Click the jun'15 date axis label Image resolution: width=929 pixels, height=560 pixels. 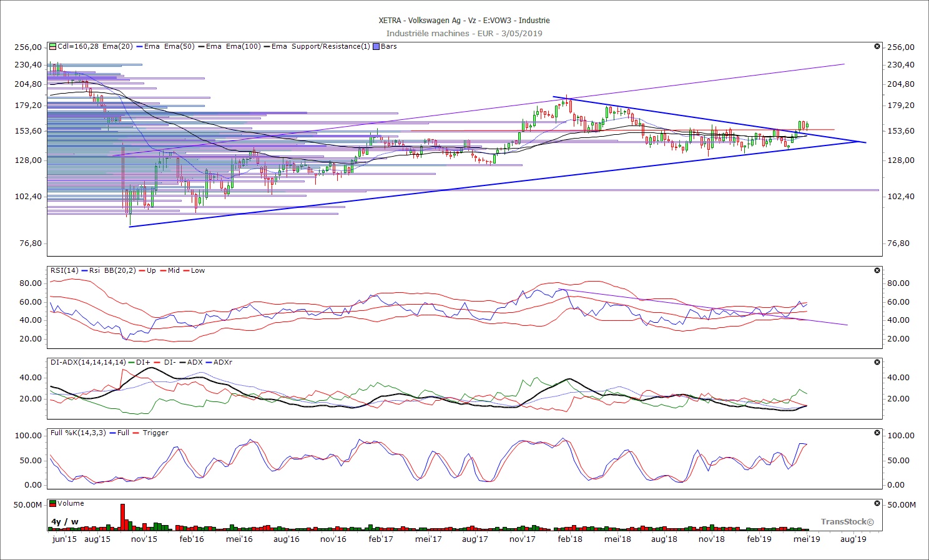point(64,539)
